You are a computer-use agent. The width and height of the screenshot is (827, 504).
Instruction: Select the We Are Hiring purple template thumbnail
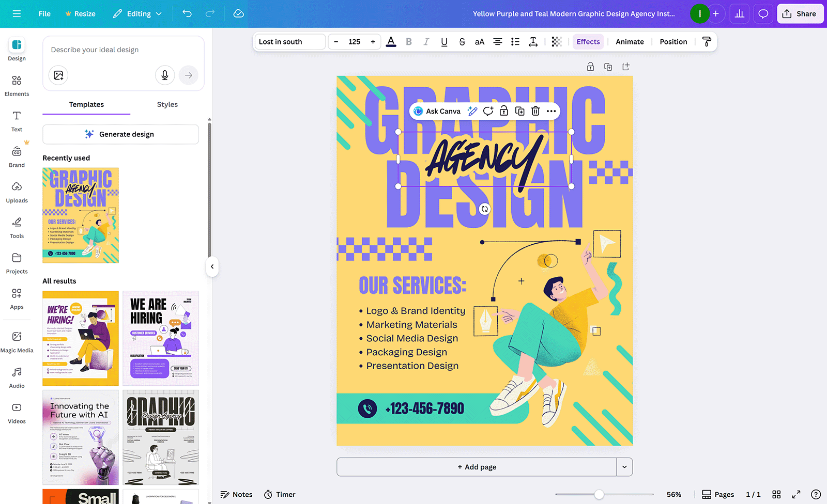[160, 338]
